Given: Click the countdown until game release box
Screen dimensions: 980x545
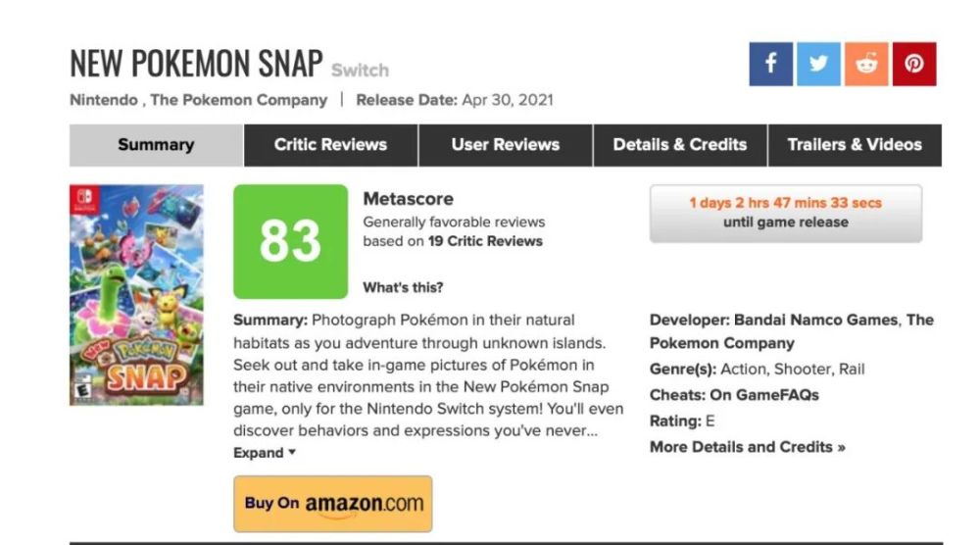Looking at the screenshot, I should coord(786,213).
